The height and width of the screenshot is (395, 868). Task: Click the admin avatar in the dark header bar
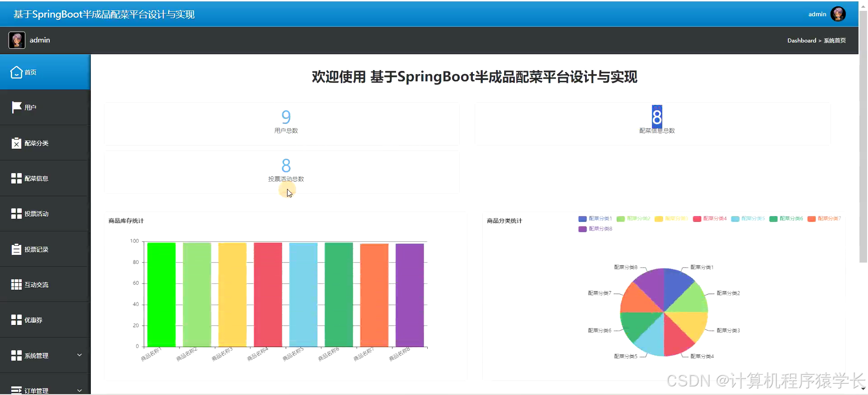[x=17, y=40]
